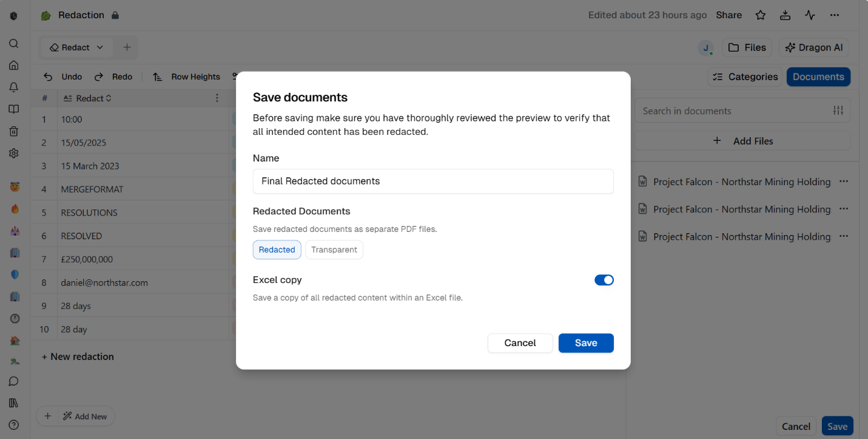Click the J user avatar

[x=705, y=48]
